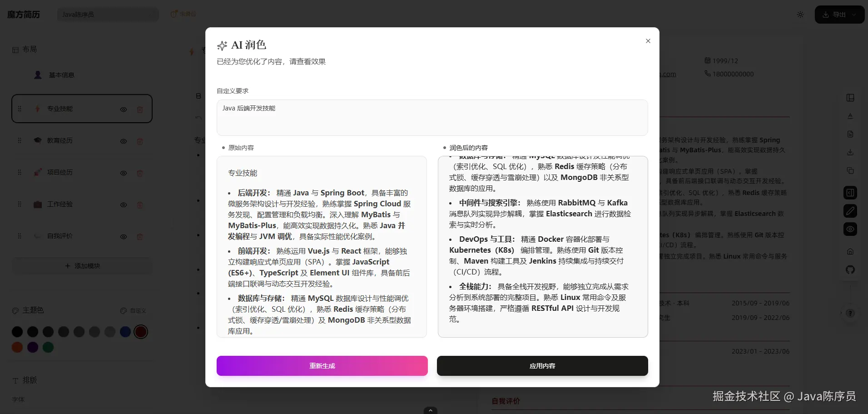Select the 自我评价 module row
The width and height of the screenshot is (868, 414).
pos(82,236)
